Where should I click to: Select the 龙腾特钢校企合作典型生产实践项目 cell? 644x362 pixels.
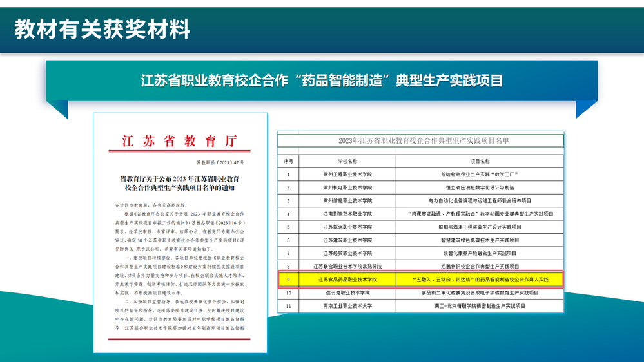pos(476,266)
